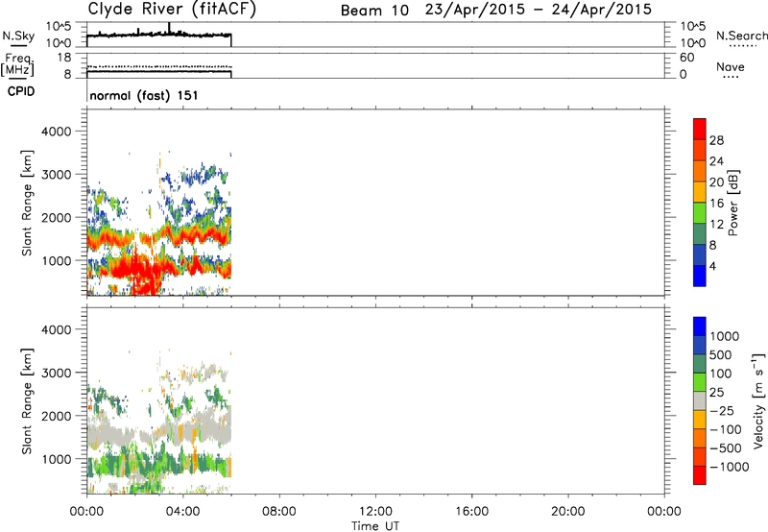Viewport: 768px width, 532px height.
Task: Click the 'Time UT' axis label
Action: pos(375,526)
